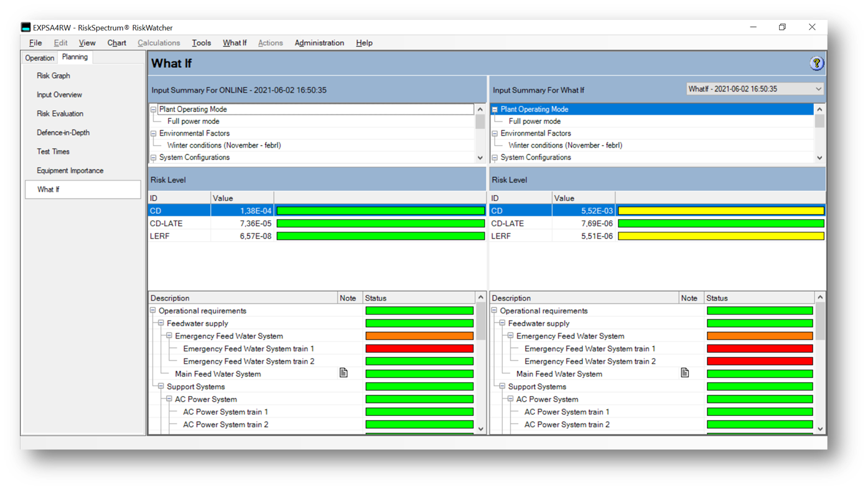Open the What If menu
The width and height of the screenshot is (868, 490).
pyautogui.click(x=235, y=43)
